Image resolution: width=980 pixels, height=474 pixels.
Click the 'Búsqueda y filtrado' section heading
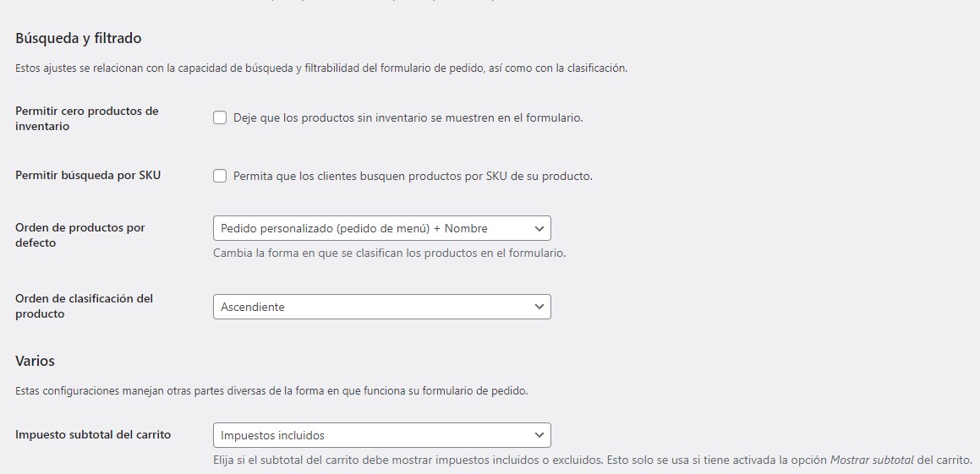point(79,38)
